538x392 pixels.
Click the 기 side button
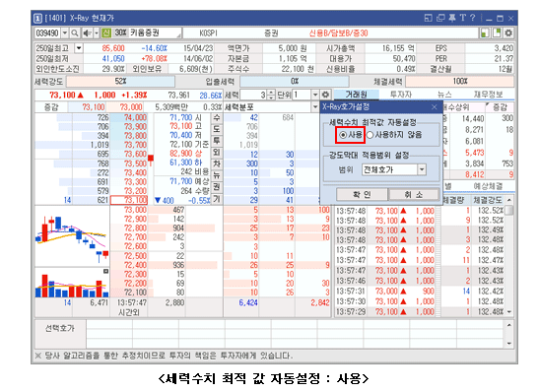click(217, 199)
